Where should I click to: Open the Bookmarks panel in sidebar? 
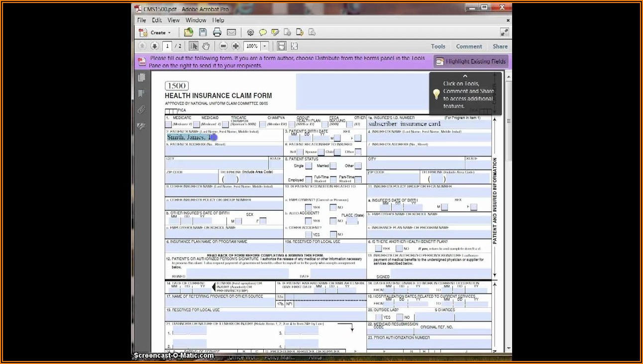142,93
